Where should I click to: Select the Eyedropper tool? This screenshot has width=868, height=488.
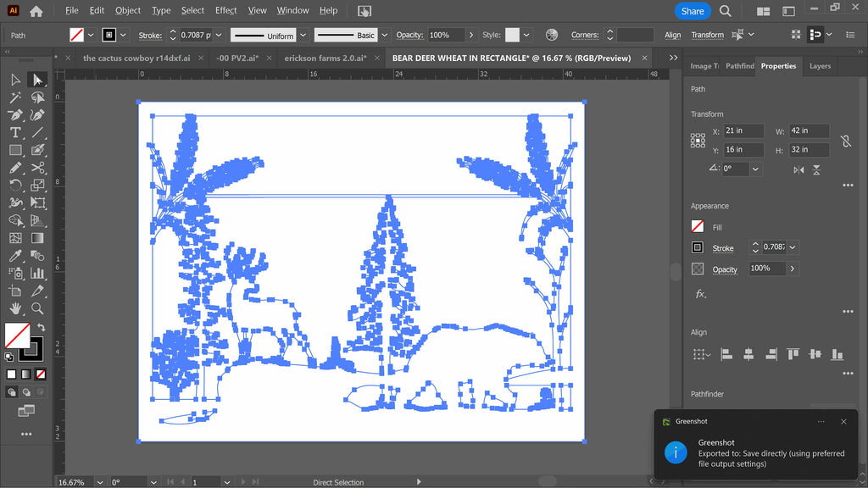[15, 256]
